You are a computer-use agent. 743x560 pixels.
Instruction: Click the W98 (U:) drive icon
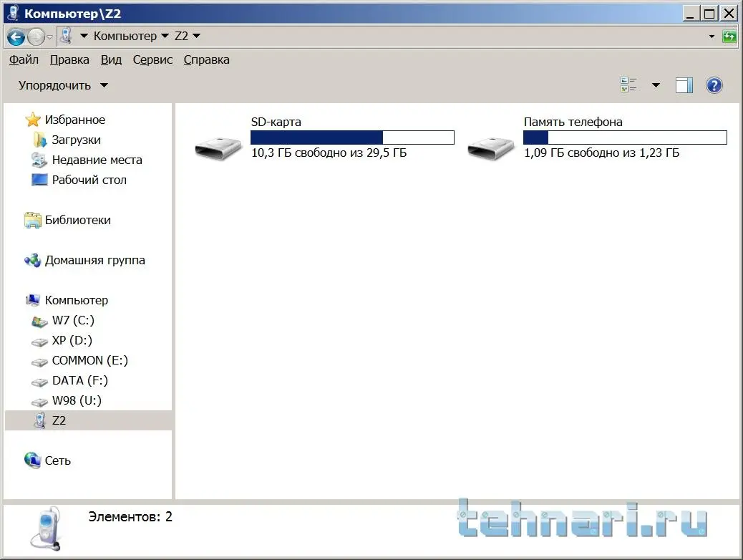(x=39, y=402)
